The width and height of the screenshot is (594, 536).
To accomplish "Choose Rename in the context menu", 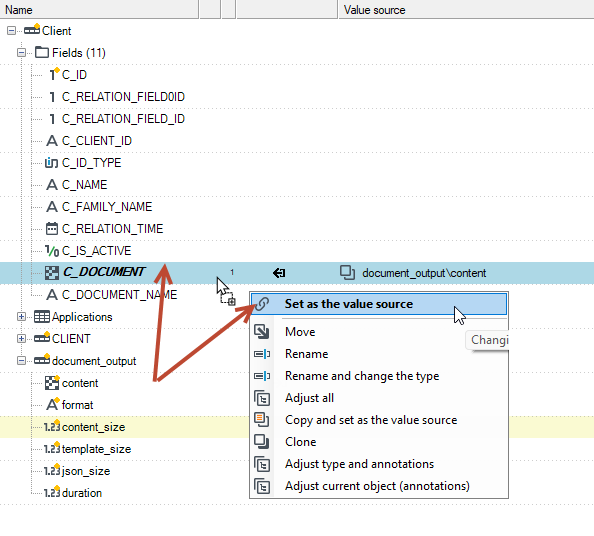I will tap(378, 354).
